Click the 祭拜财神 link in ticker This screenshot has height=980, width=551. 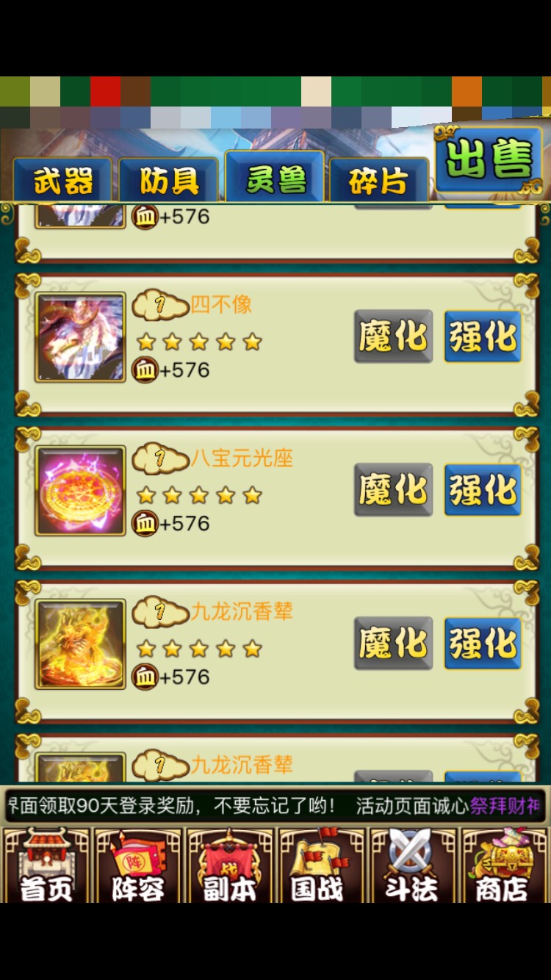click(x=505, y=806)
